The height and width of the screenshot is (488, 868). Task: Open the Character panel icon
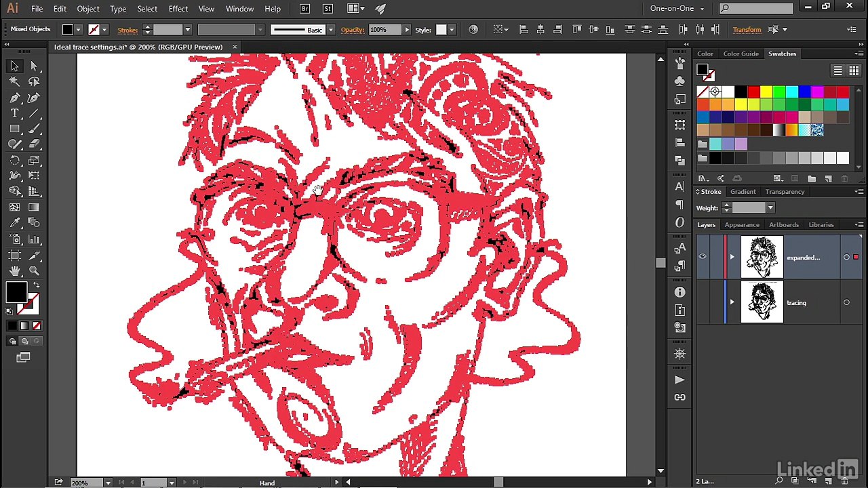tap(680, 186)
